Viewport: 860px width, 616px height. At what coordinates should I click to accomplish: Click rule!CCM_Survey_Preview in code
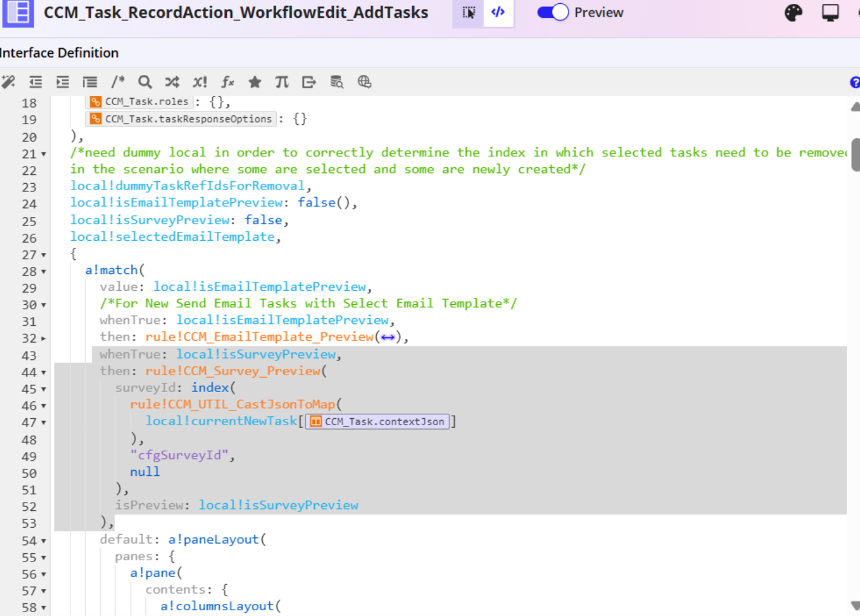pyautogui.click(x=233, y=371)
